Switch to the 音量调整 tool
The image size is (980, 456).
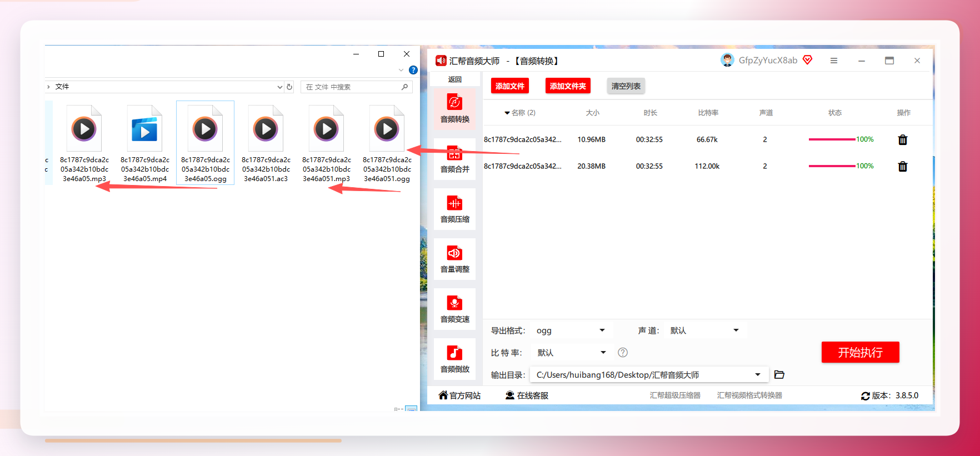coord(454,259)
